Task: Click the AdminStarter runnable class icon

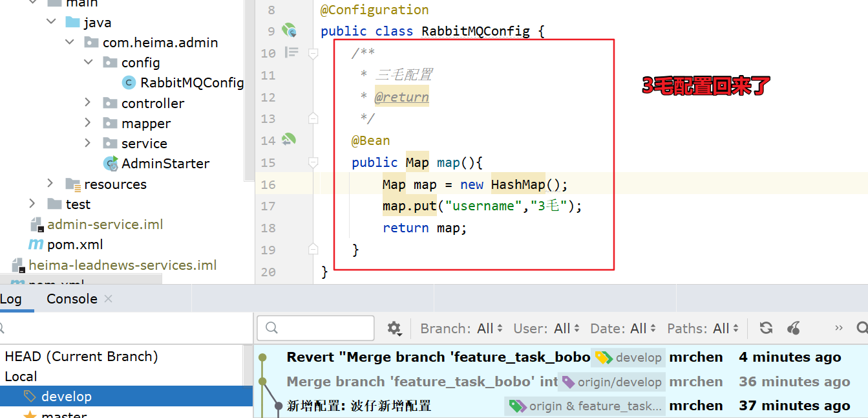Action: 111,164
